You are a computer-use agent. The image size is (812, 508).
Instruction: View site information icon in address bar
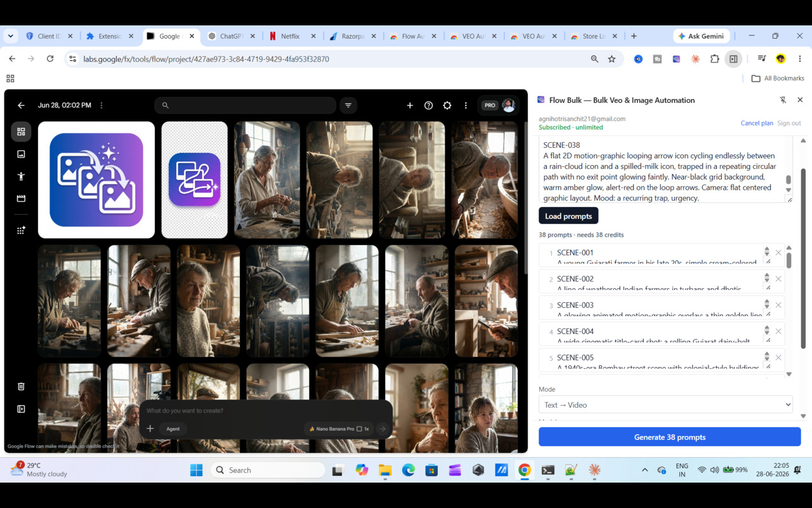72,58
